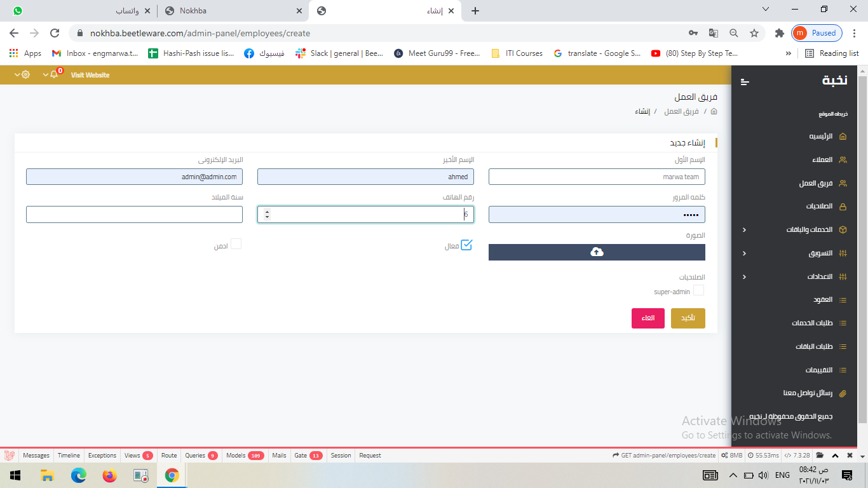Open the settings gear in top bar
The image size is (868, 488).
click(x=25, y=75)
